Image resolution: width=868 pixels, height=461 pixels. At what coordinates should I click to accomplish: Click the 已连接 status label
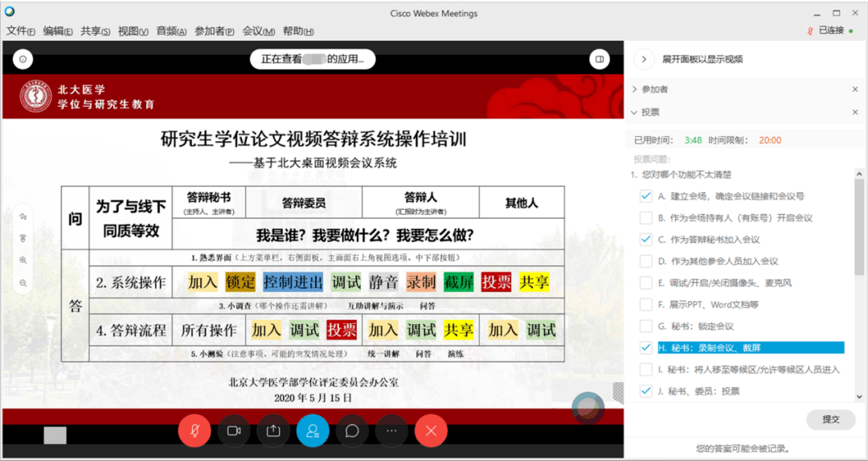(x=831, y=31)
